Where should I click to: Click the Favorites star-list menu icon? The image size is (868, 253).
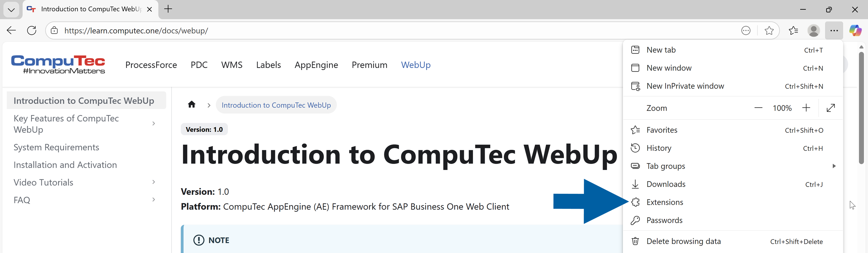point(635,130)
